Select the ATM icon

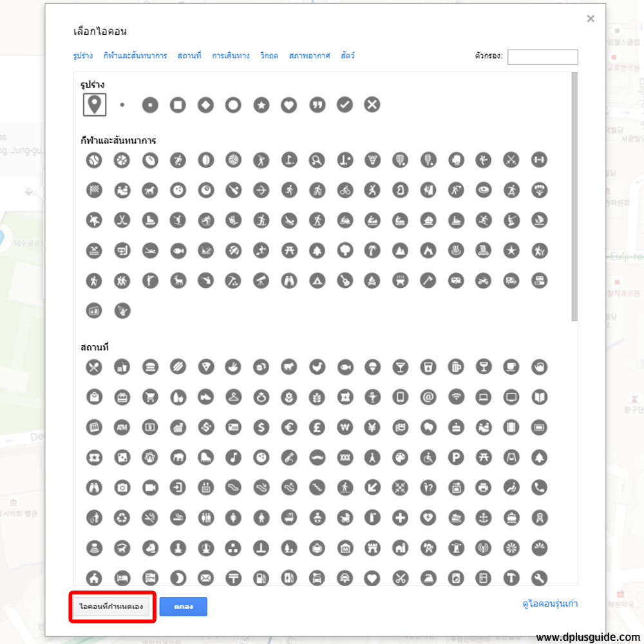pos(122,426)
